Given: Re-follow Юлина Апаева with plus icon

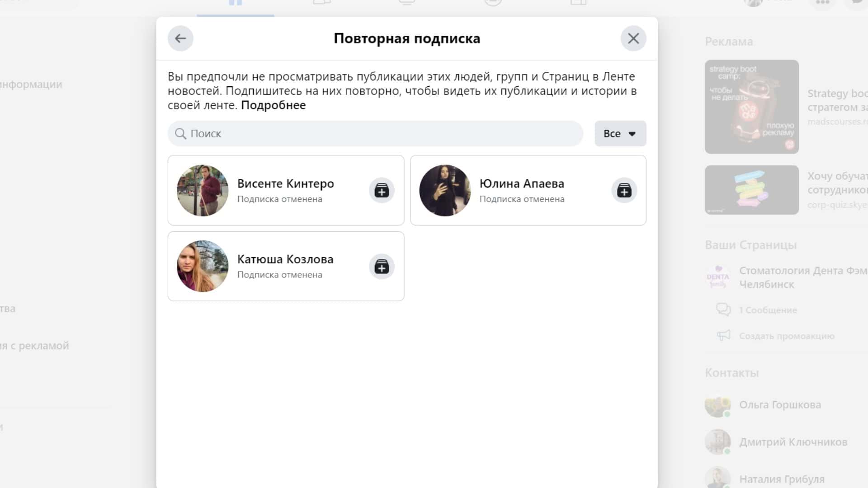Looking at the screenshot, I should point(624,190).
